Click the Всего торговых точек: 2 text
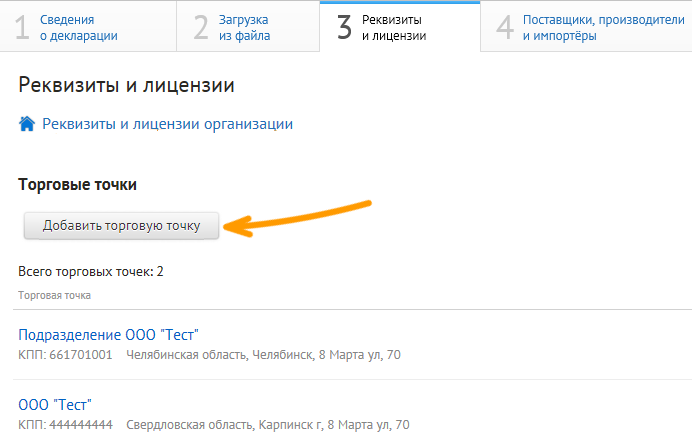The image size is (692, 438). pyautogui.click(x=90, y=272)
